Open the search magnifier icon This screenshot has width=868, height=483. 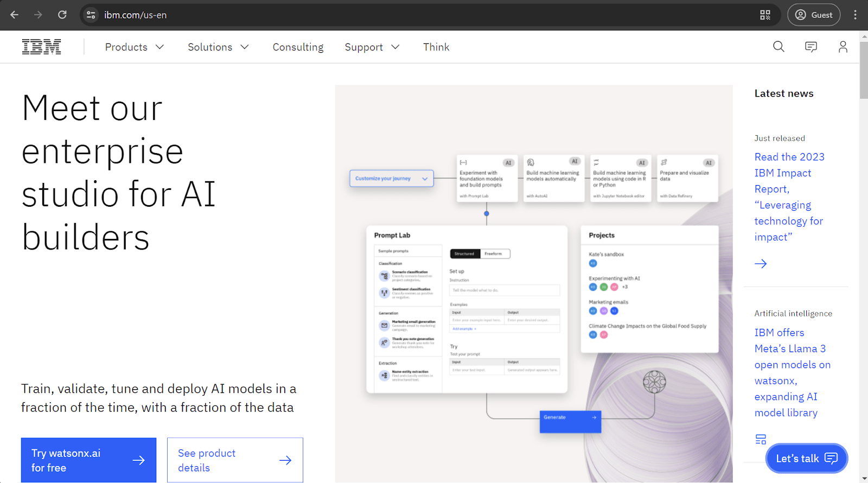tap(778, 47)
